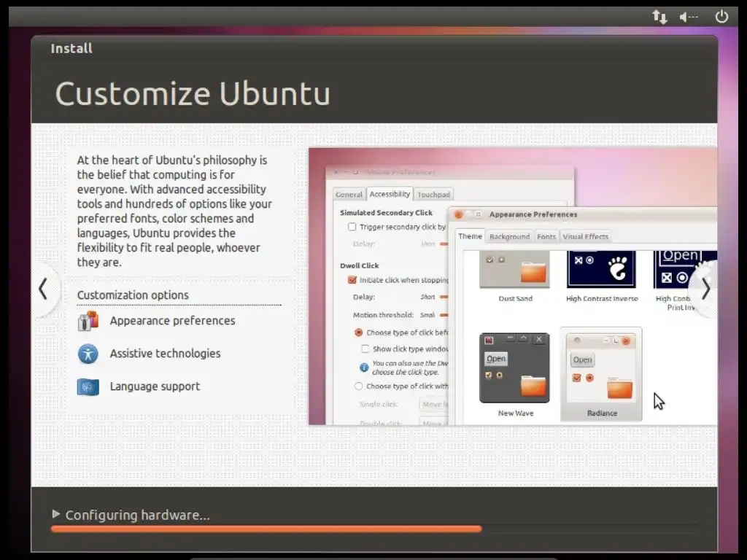747x560 pixels.
Task: Click the Simulated Secondary Click heading
Action: click(386, 213)
